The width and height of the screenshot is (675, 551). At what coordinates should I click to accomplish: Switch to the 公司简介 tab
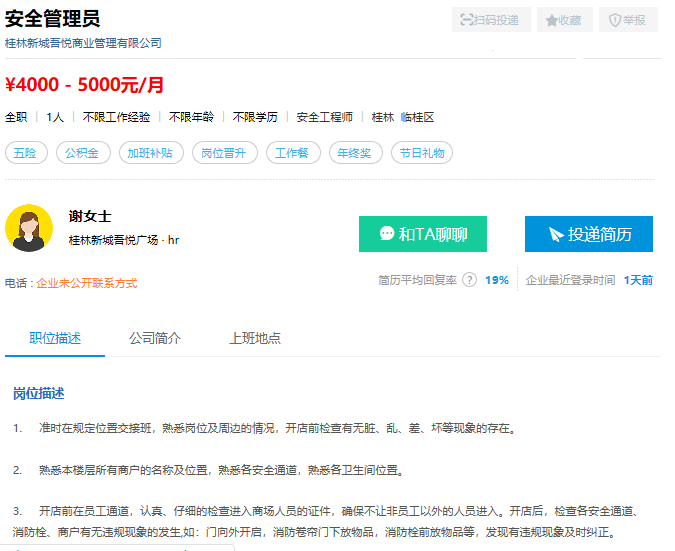[155, 338]
